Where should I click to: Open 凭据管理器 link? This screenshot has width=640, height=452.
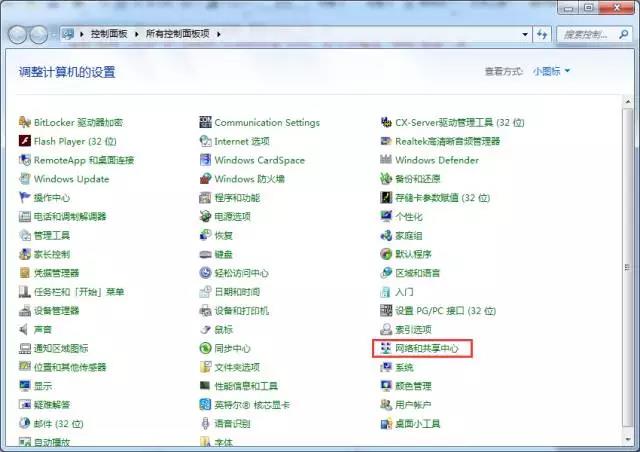56,273
